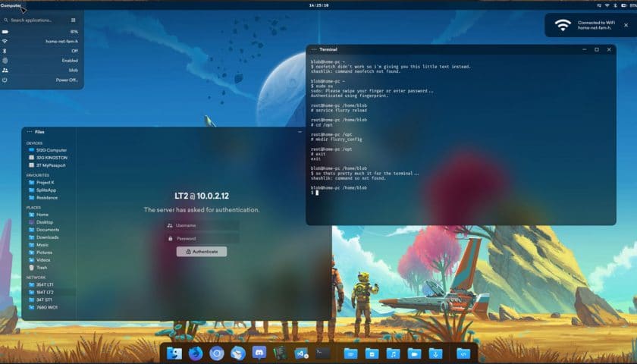Click the clock in the top panel

318,5
